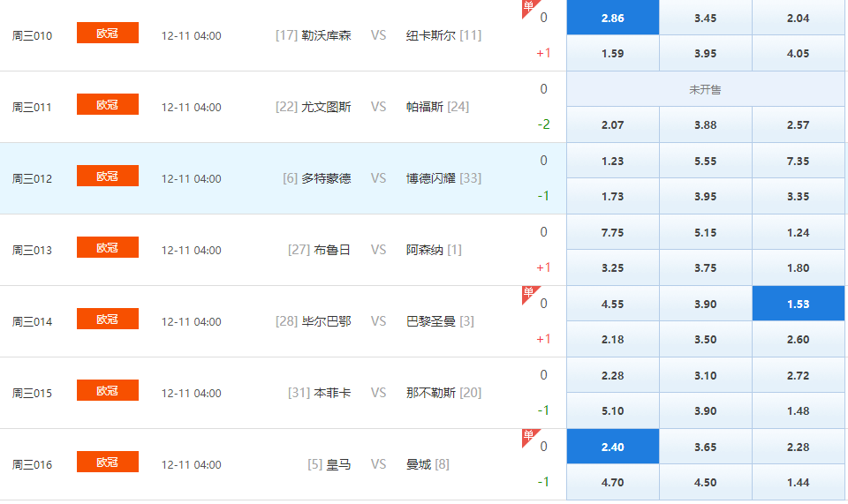Image resolution: width=848 pixels, height=504 pixels.
Task: Click VS link in 周三013 match
Action: (379, 250)
